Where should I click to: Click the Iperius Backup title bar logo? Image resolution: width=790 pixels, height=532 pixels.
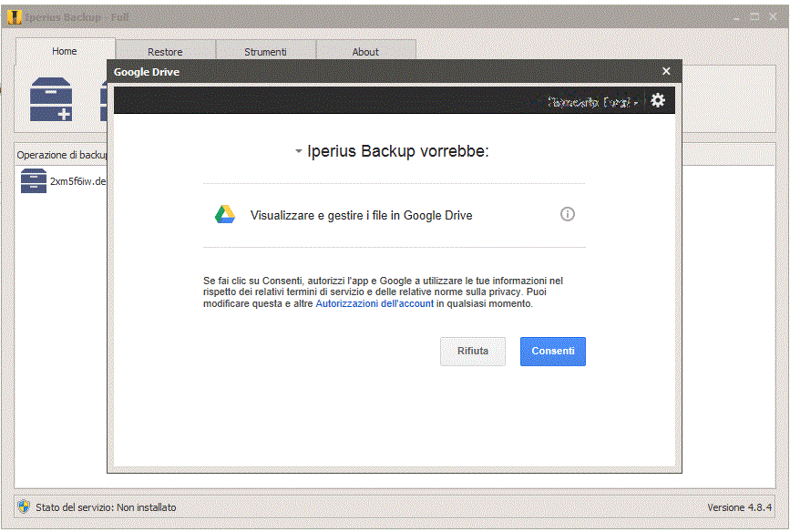point(15,17)
